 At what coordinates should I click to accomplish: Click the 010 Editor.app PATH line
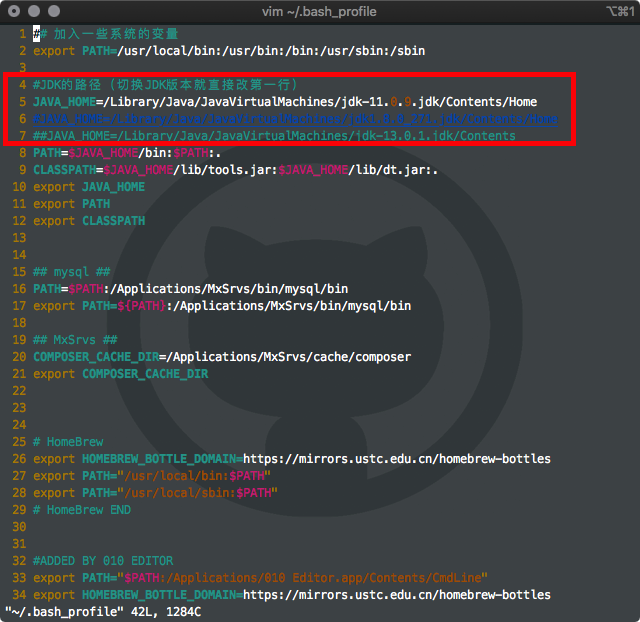260,578
